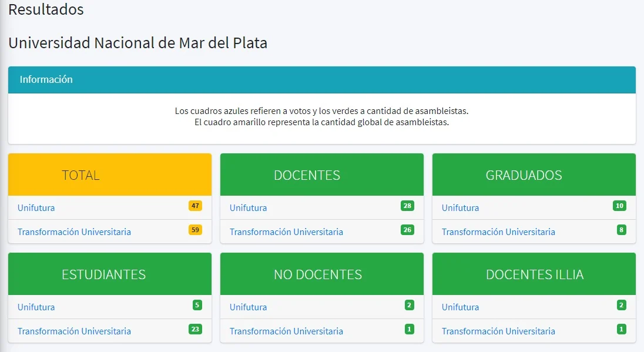Viewport: 644px width, 352px height.
Task: Click the yellow TOTAL card header
Action: click(x=110, y=175)
